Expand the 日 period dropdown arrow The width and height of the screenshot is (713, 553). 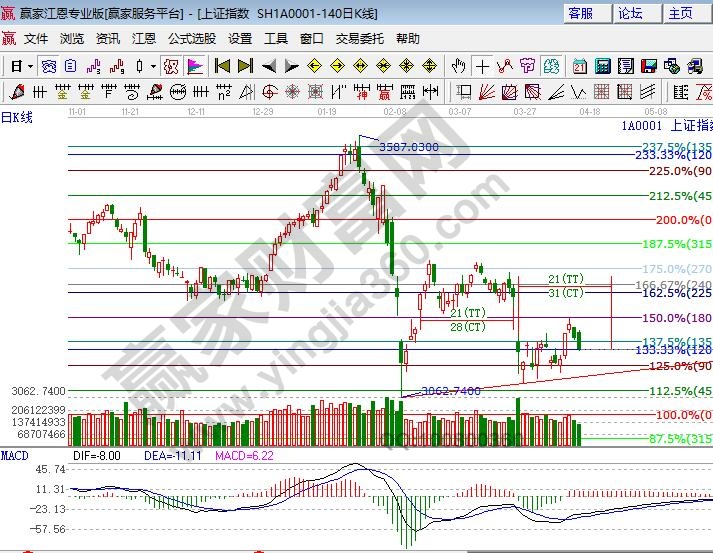point(31,66)
